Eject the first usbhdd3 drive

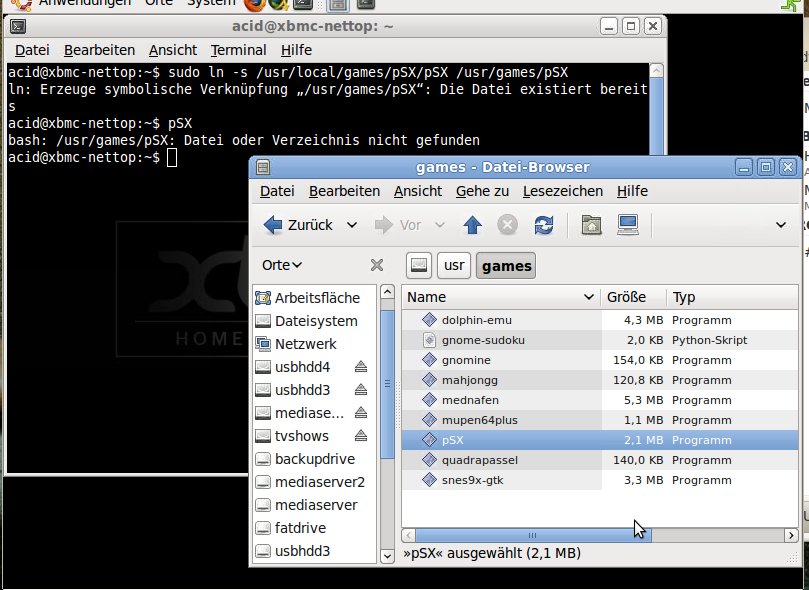tap(361, 390)
